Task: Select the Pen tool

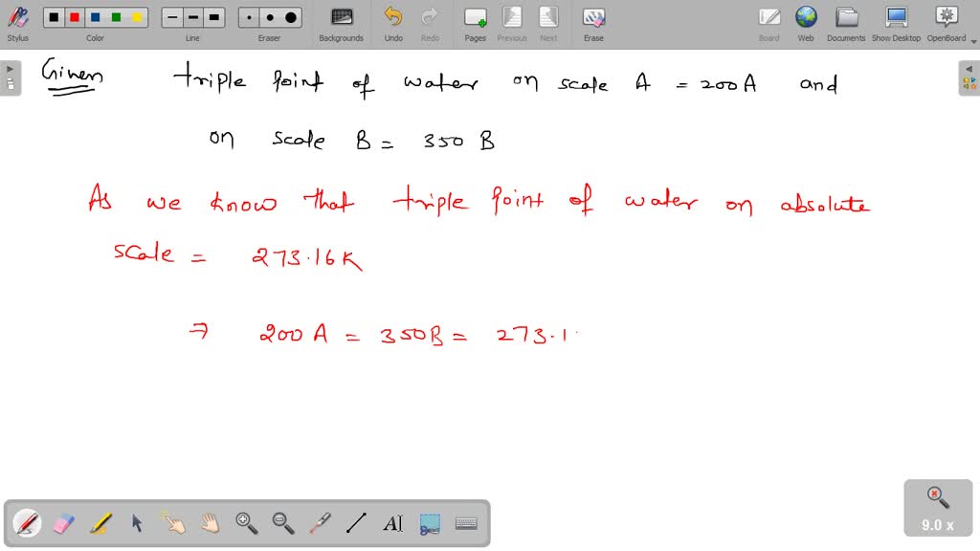Action: pyautogui.click(x=27, y=523)
